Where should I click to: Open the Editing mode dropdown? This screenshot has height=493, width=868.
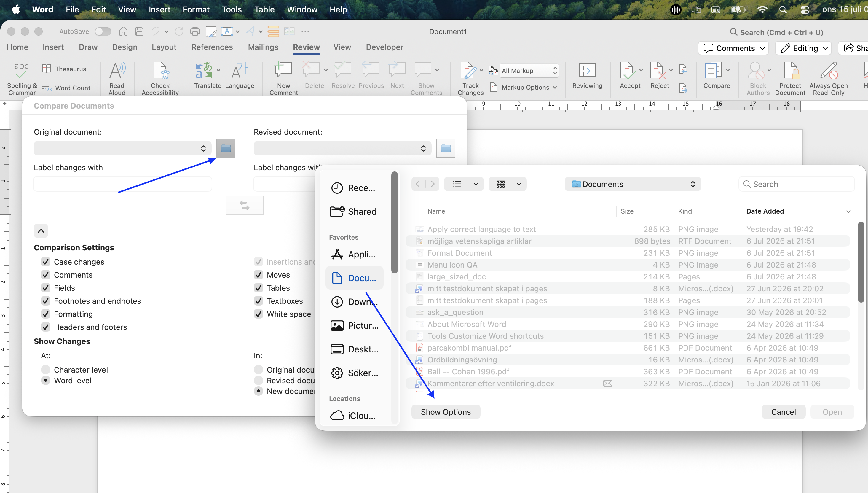tap(803, 48)
